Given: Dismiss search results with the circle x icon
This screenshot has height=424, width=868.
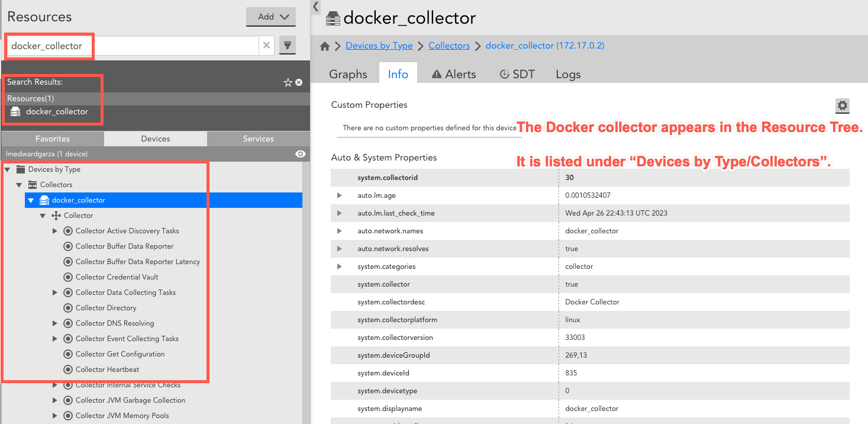Looking at the screenshot, I should tap(299, 82).
